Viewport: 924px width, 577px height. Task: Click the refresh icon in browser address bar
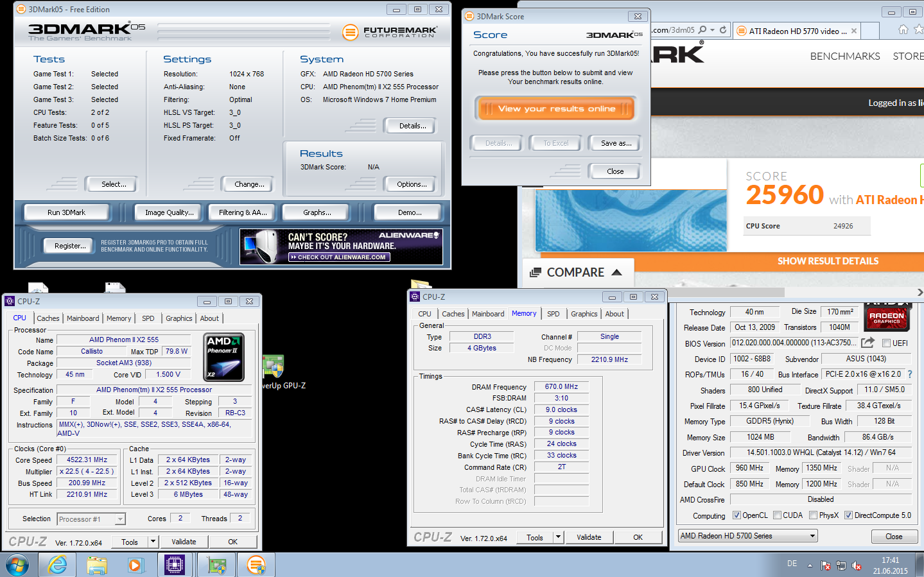click(x=723, y=30)
